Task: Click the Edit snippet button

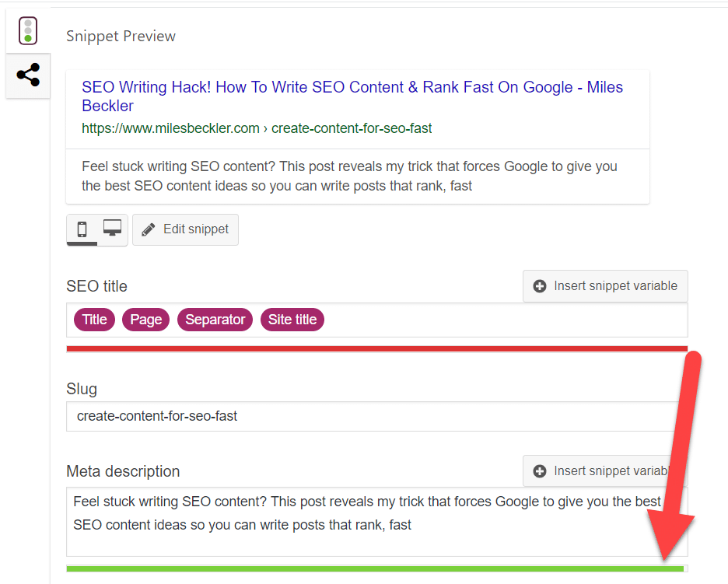Action: [185, 229]
